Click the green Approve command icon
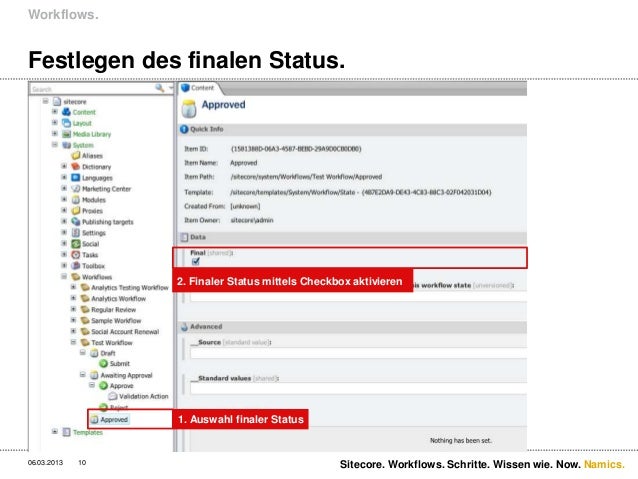 103,385
